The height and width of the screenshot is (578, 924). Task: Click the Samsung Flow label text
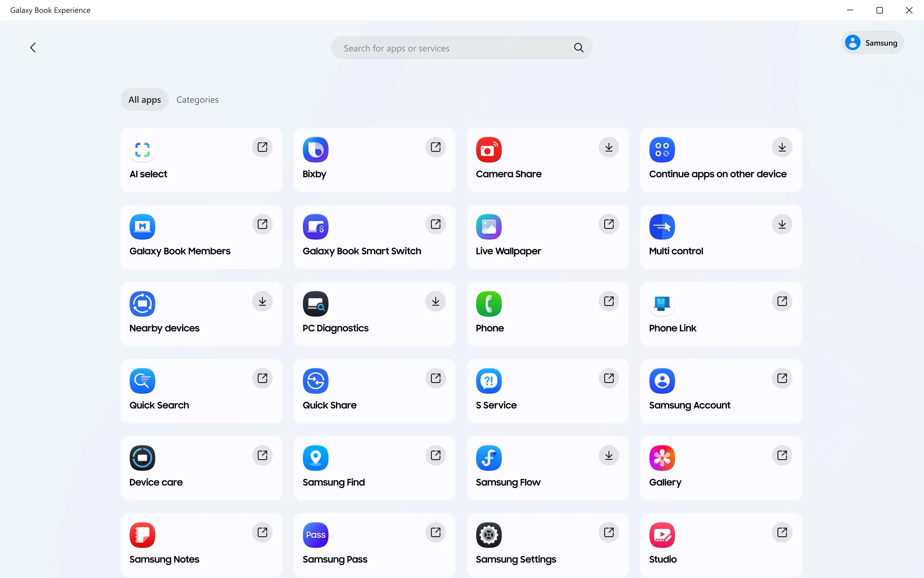click(x=508, y=482)
